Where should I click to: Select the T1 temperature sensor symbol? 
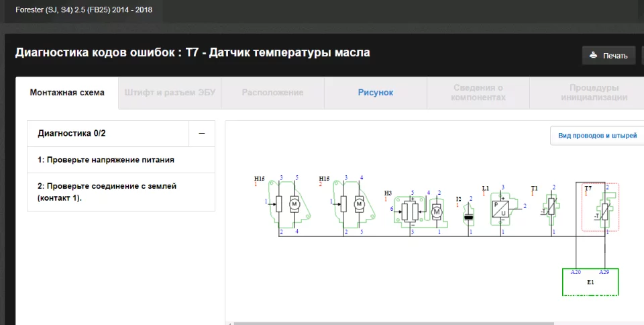[551, 209]
